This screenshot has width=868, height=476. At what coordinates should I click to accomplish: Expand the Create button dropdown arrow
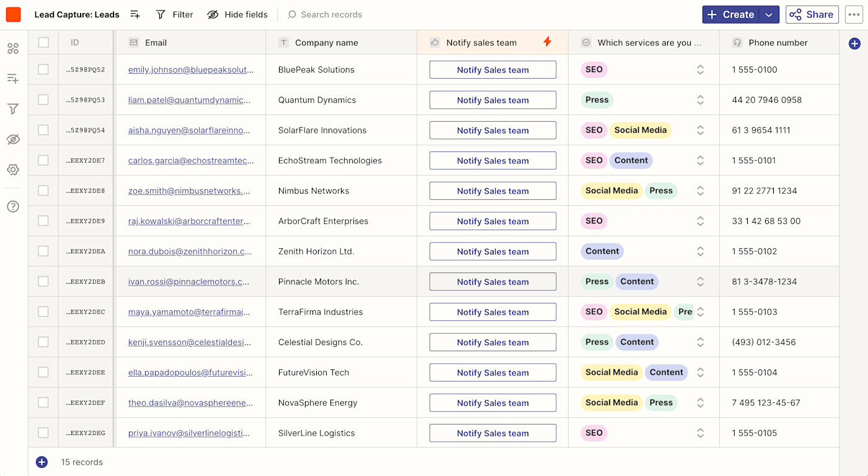(x=769, y=15)
